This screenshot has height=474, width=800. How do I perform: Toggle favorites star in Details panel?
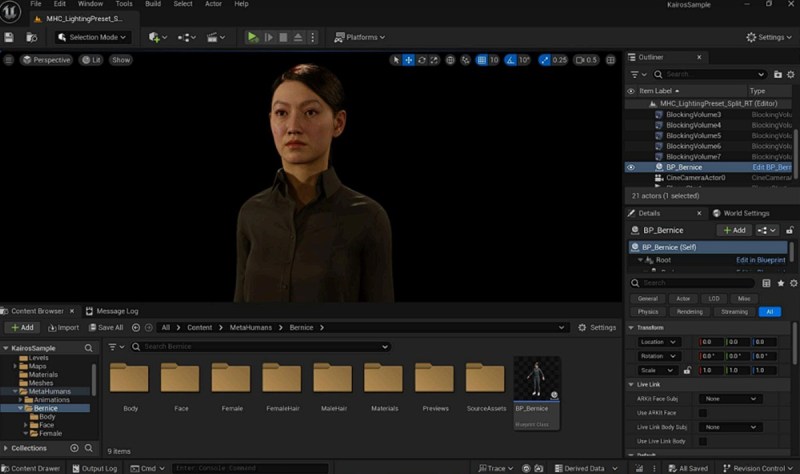coord(781,283)
